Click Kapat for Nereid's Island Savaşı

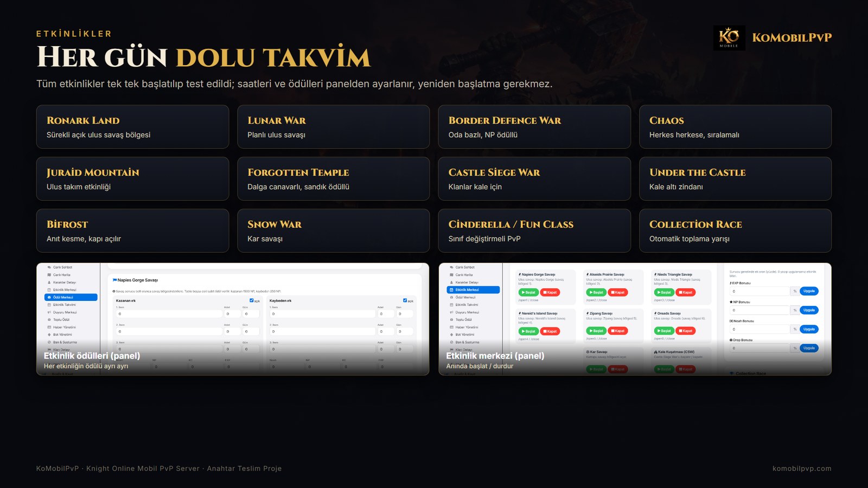point(550,331)
